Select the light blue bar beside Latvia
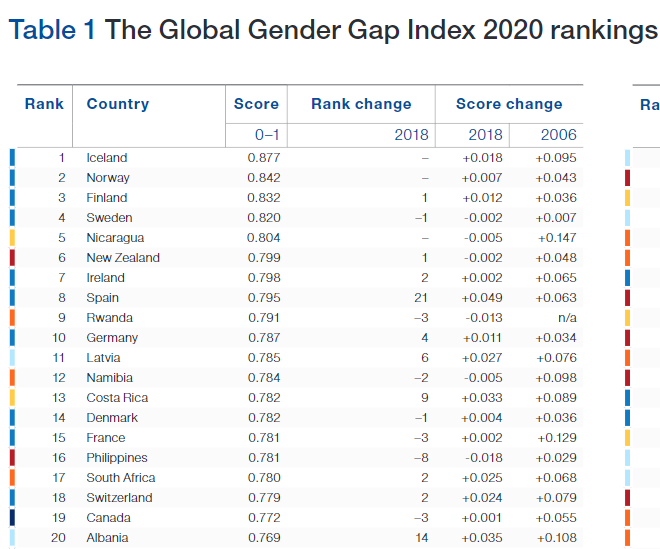Image resolution: width=660 pixels, height=549 pixels. [x=12, y=358]
